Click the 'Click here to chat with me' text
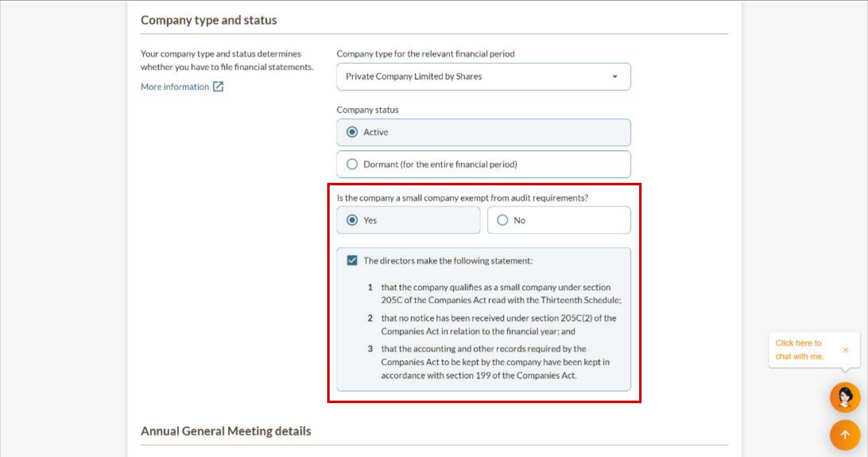 pos(799,350)
